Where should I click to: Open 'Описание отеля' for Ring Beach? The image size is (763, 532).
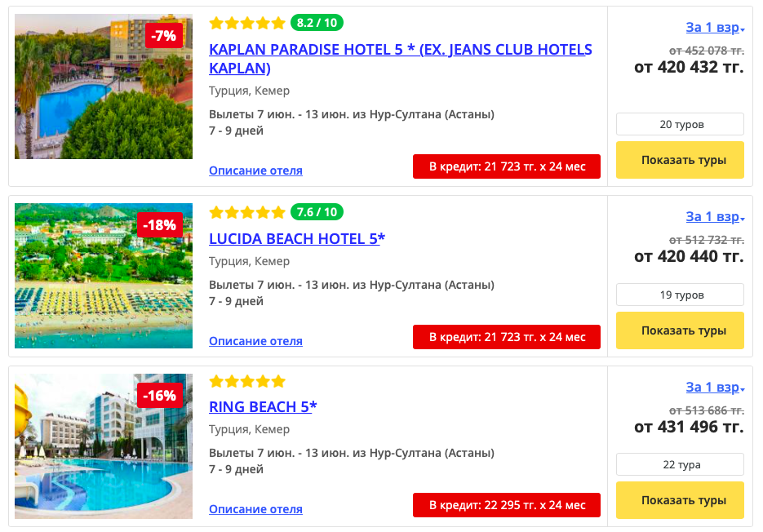pos(255,509)
